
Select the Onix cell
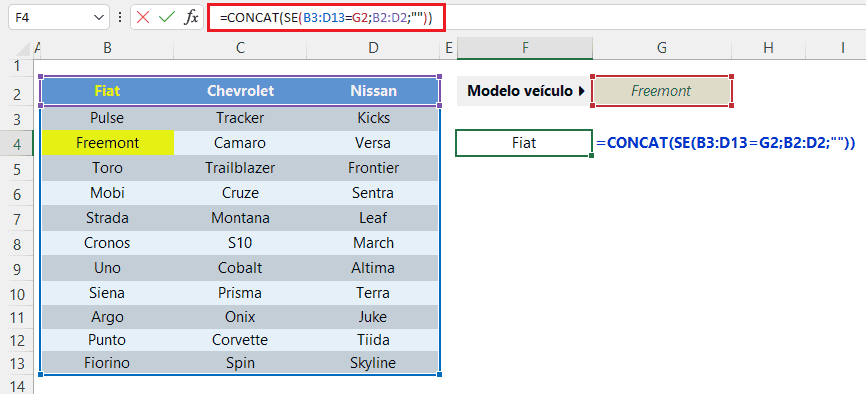click(240, 318)
